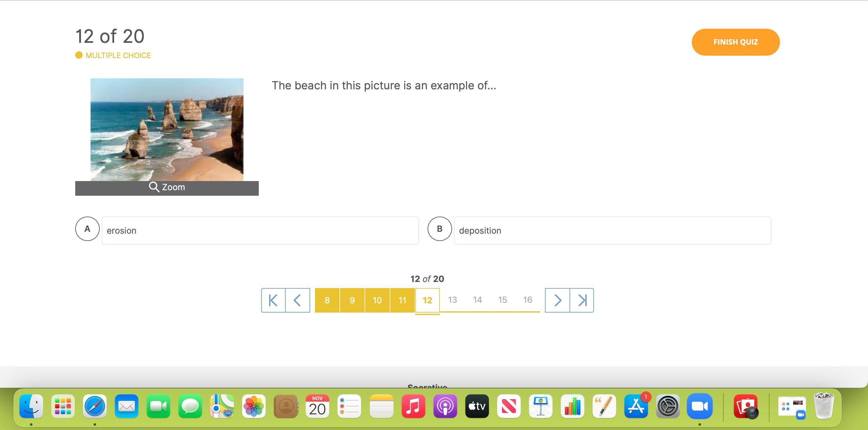Viewport: 868px width, 430px height.
Task: Click the erosion answer text box
Action: (x=260, y=231)
